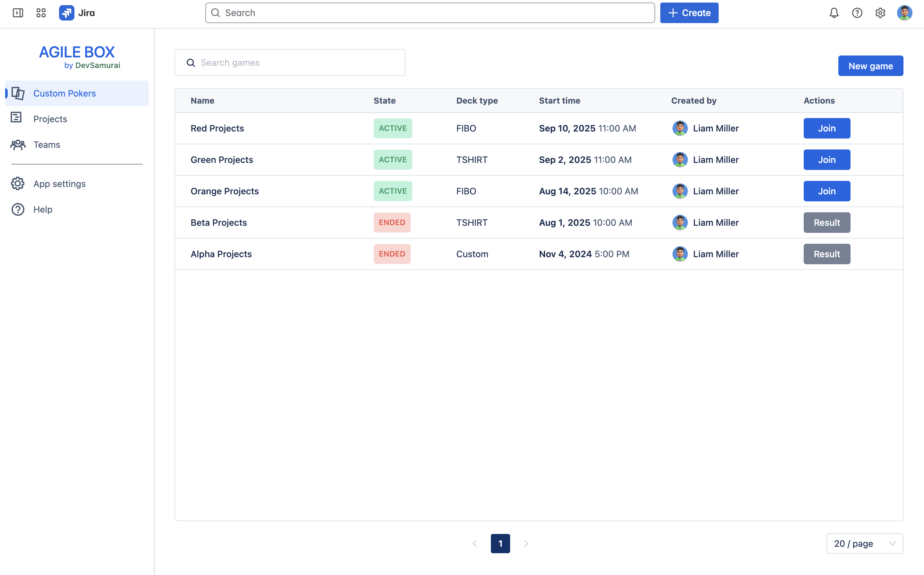View Result for Alpha Projects

(x=826, y=254)
